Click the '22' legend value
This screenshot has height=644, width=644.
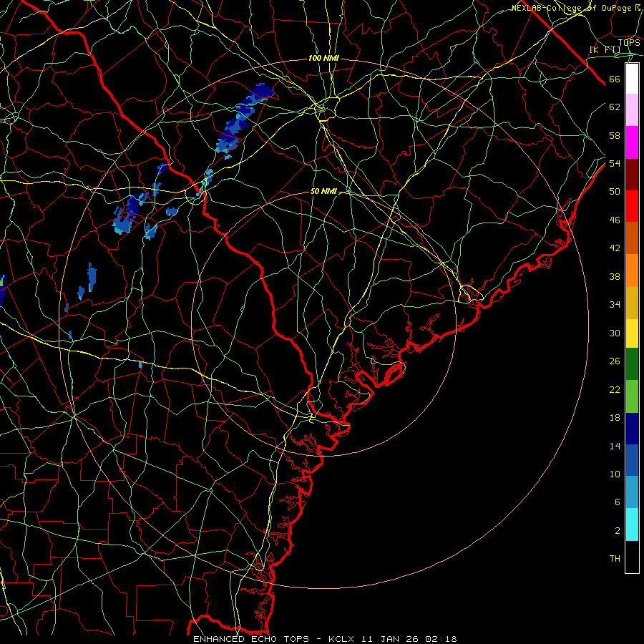[615, 389]
